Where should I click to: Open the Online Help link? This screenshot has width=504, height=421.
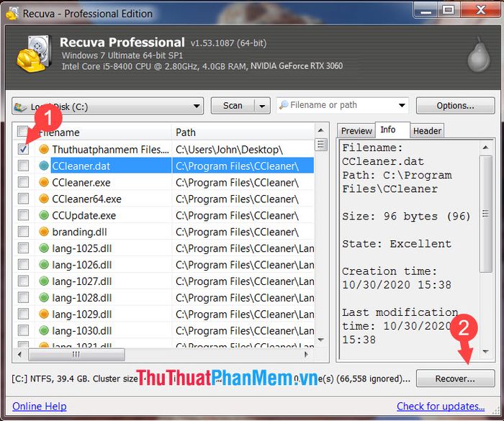pyautogui.click(x=40, y=406)
